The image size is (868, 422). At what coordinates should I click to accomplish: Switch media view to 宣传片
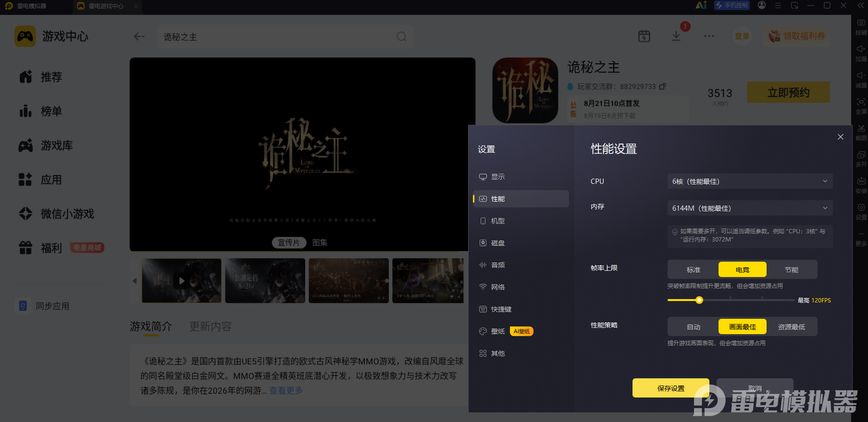coord(289,242)
